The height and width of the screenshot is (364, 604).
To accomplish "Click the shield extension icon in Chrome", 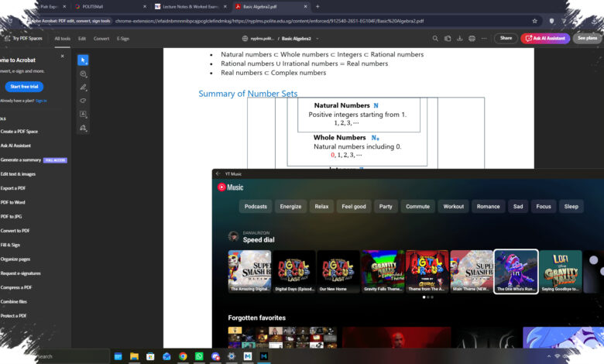I will 551,21.
